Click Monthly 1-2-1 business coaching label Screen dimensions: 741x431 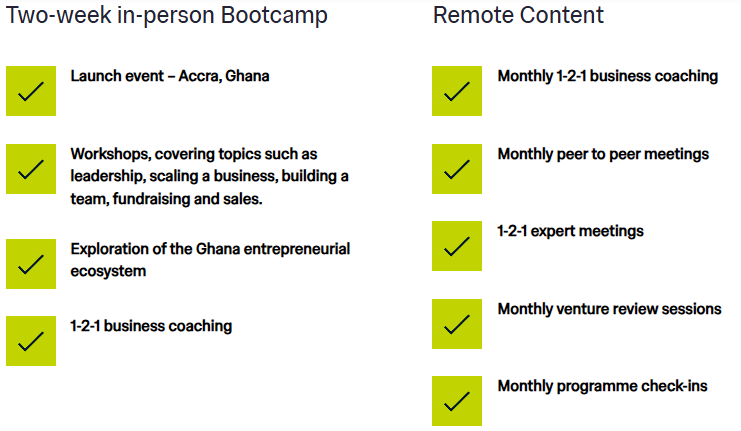click(x=607, y=76)
